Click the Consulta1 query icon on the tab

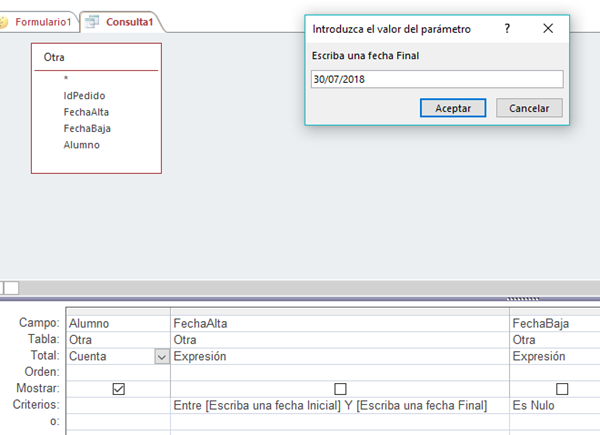coord(92,21)
